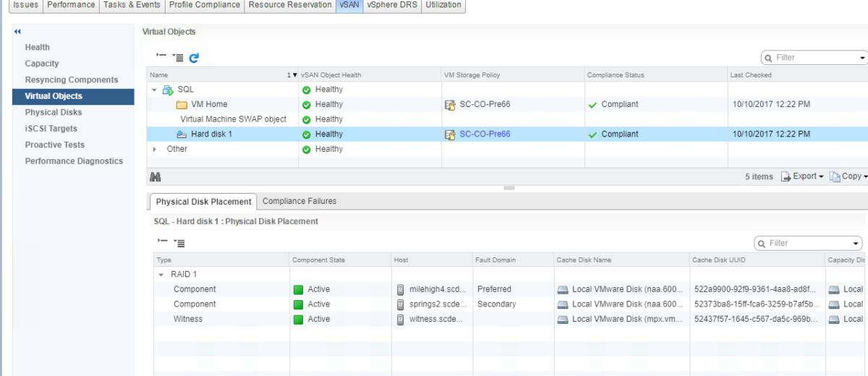Click the Virtual Objects Filter input field
The image size is (868, 376).
click(x=814, y=58)
